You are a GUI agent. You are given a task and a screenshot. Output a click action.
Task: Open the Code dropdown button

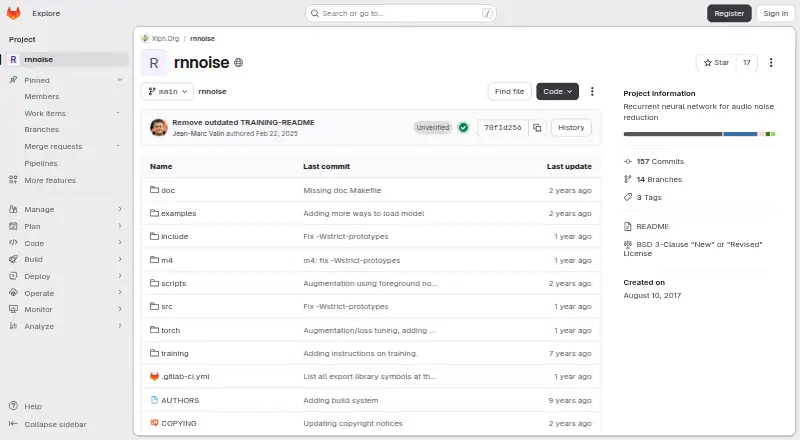coord(557,91)
